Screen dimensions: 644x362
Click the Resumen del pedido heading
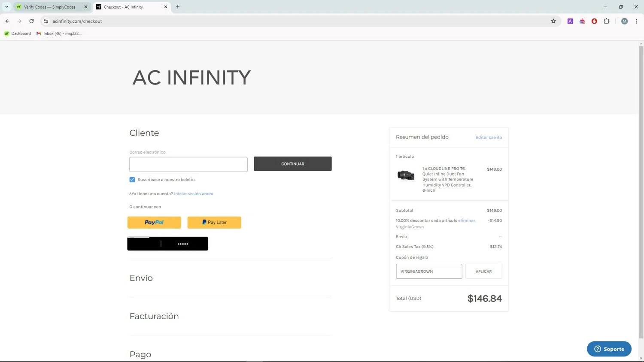422,137
